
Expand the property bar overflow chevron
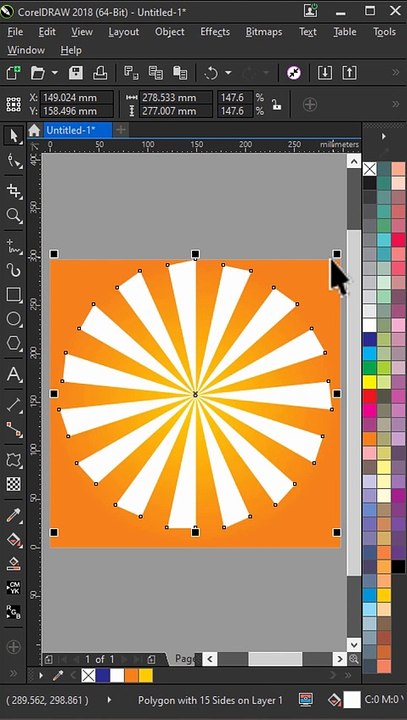tap(396, 104)
